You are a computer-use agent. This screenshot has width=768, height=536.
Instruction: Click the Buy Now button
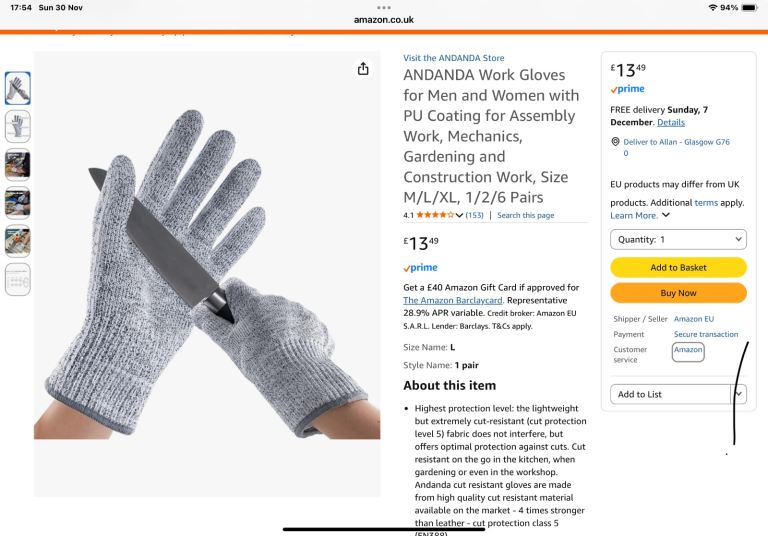pos(678,293)
